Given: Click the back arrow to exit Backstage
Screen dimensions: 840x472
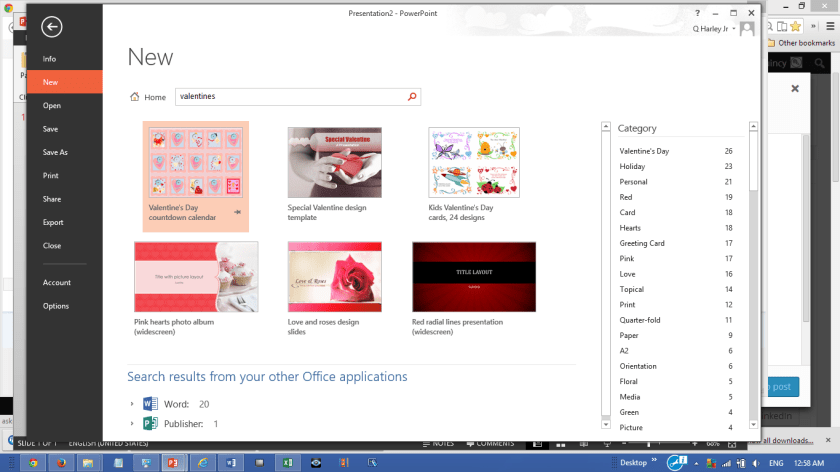Looking at the screenshot, I should 52,28.
